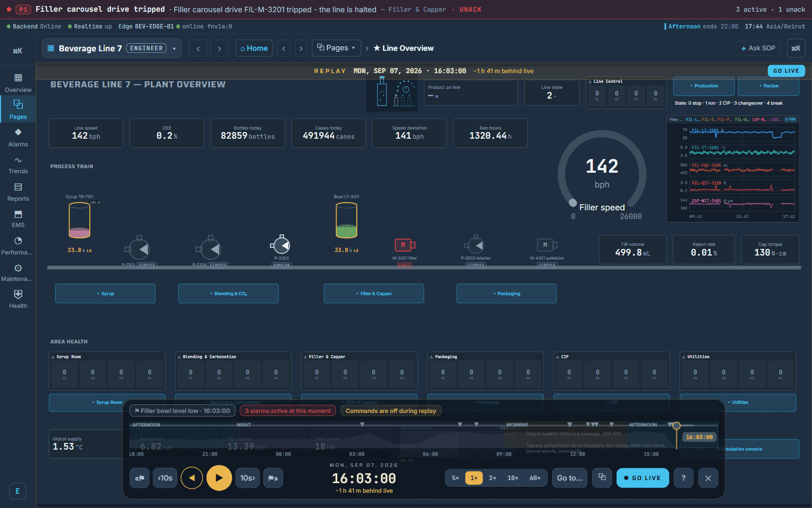Open the Overview sidebar icon

click(18, 83)
